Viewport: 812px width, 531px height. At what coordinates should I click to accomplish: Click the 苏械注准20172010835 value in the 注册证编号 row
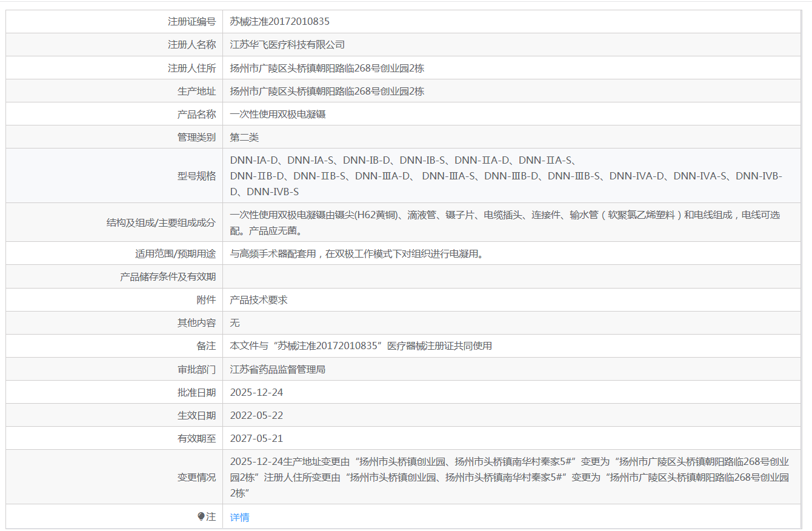coord(280,21)
